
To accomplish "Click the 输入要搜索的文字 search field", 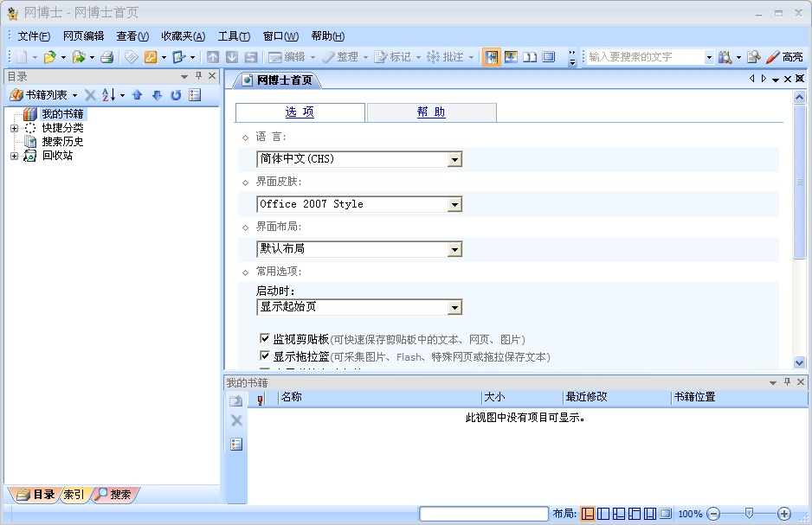I will coord(645,57).
